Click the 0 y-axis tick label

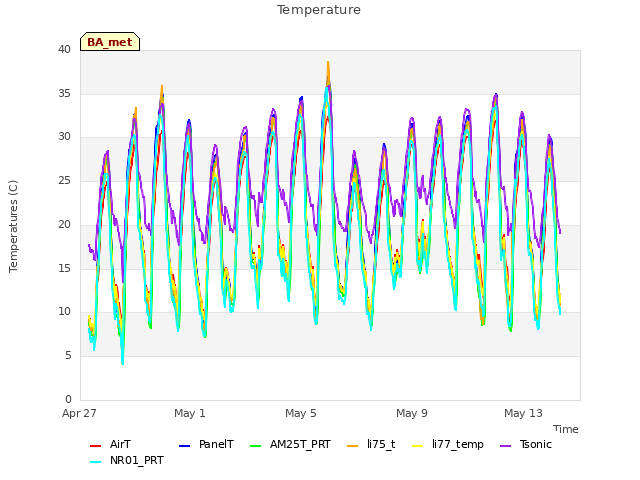pos(68,399)
